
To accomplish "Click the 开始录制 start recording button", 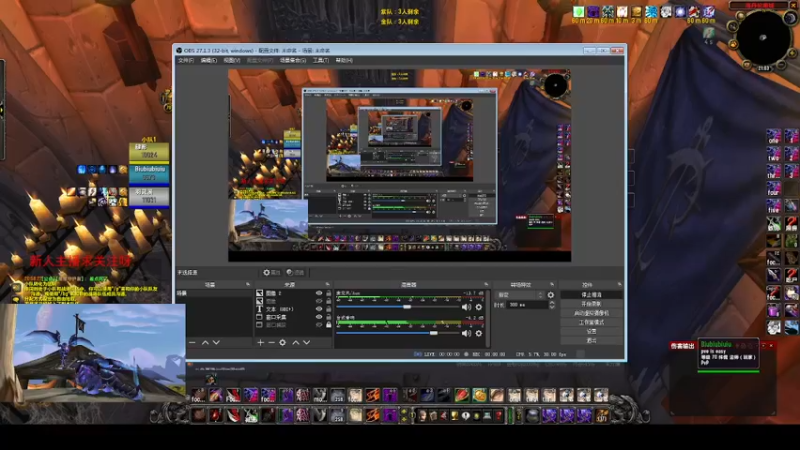I will tap(591, 304).
